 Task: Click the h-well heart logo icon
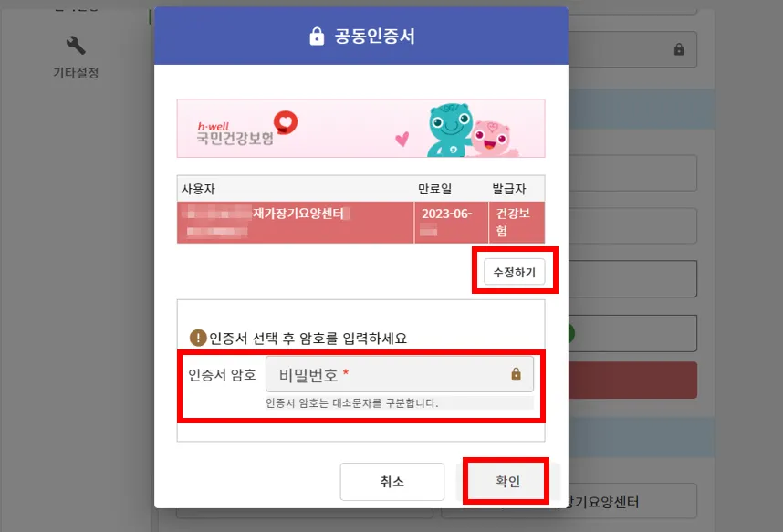point(285,122)
